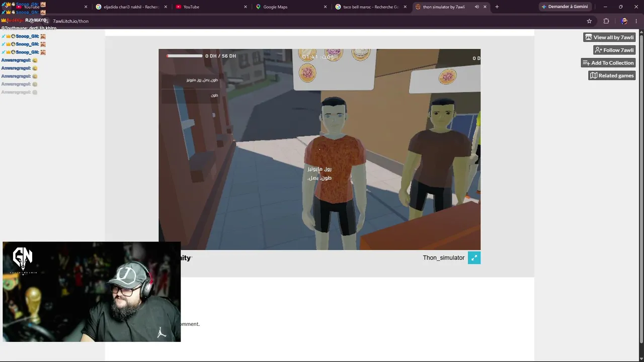Open the Chrome three-dot menu

point(636,21)
